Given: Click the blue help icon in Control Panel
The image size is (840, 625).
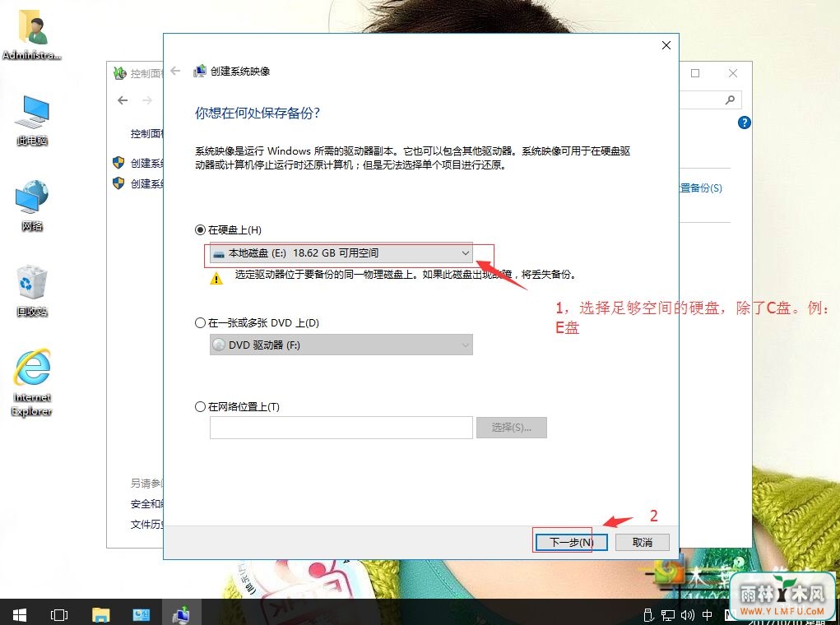Looking at the screenshot, I should [744, 123].
